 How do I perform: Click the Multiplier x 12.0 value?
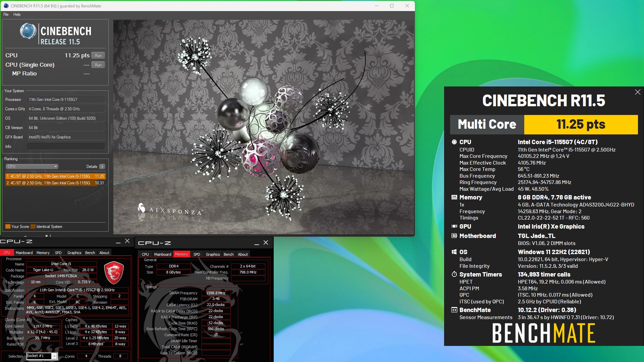point(43,332)
